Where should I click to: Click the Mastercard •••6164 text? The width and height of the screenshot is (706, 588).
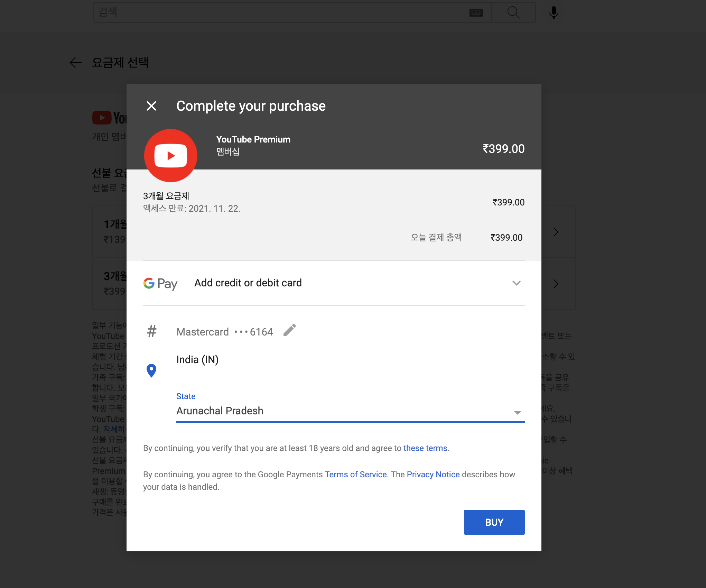click(225, 332)
